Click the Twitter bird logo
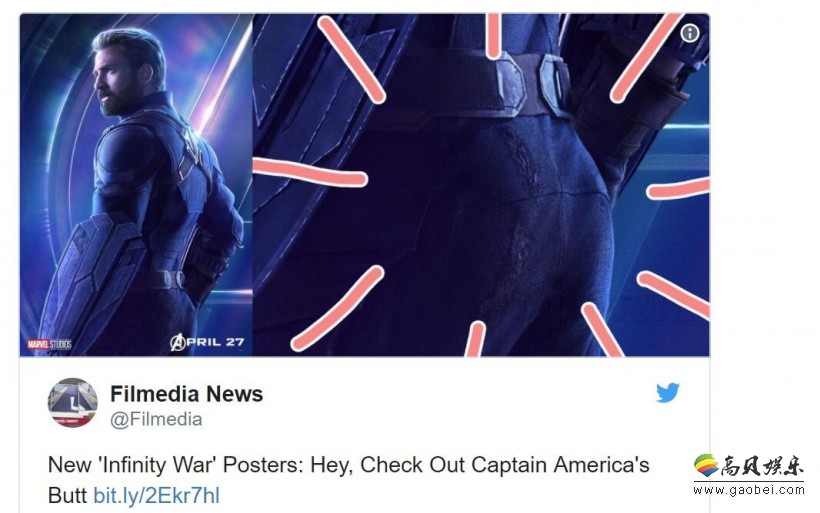 668,393
